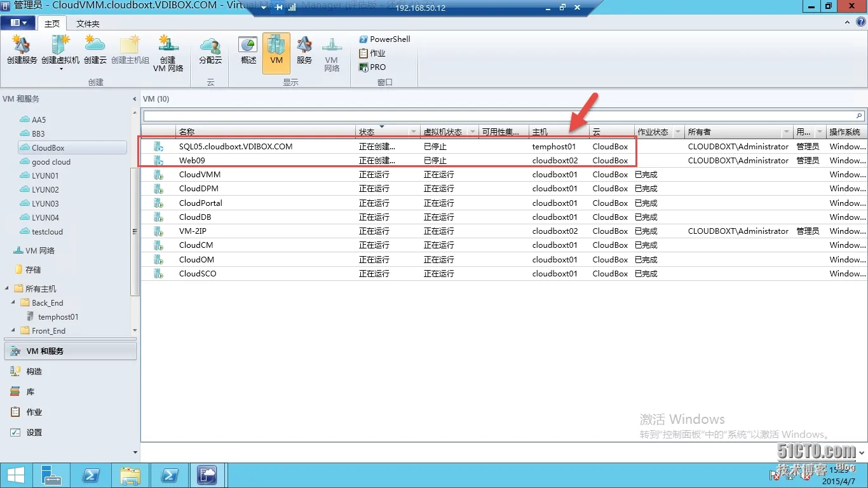This screenshot has height=488, width=868.
Task: Collapse the VM 和服务 navigation pane
Action: [134, 99]
